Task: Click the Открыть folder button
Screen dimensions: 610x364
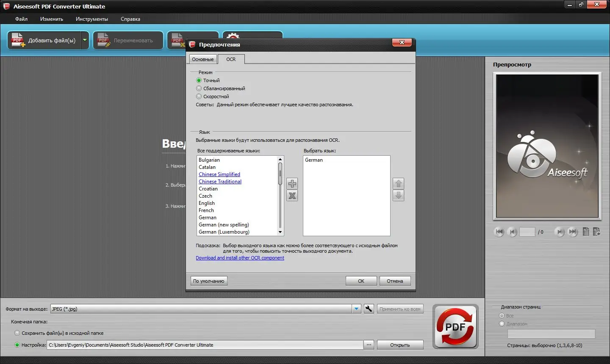Action: tap(400, 345)
